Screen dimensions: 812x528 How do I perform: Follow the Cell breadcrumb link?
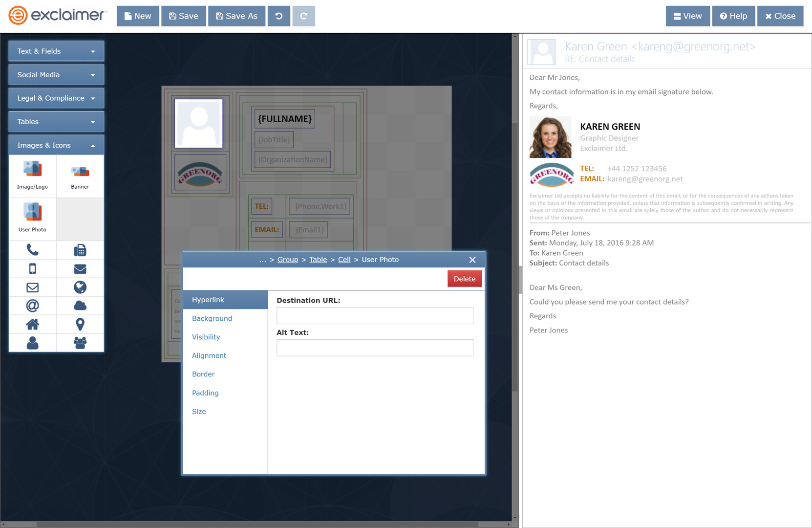click(344, 260)
